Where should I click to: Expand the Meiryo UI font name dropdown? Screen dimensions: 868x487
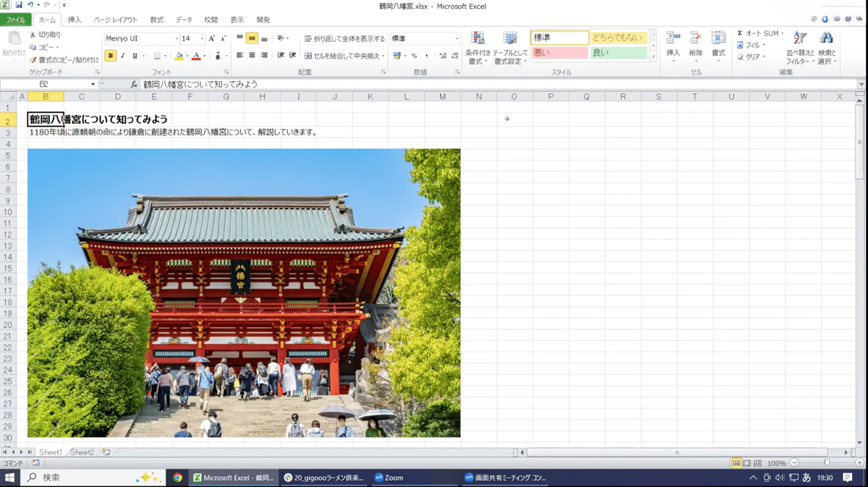pyautogui.click(x=176, y=38)
